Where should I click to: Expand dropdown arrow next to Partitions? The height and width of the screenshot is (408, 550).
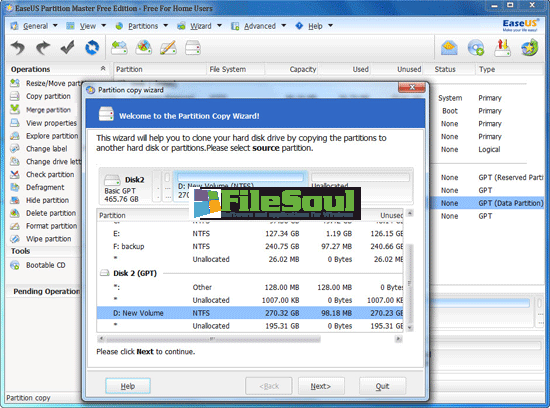(x=166, y=26)
